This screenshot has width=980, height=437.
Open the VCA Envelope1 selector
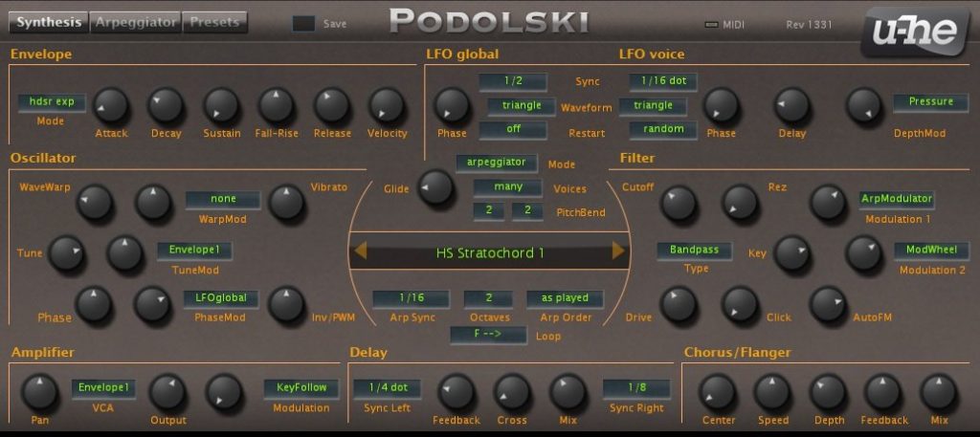[x=103, y=388]
